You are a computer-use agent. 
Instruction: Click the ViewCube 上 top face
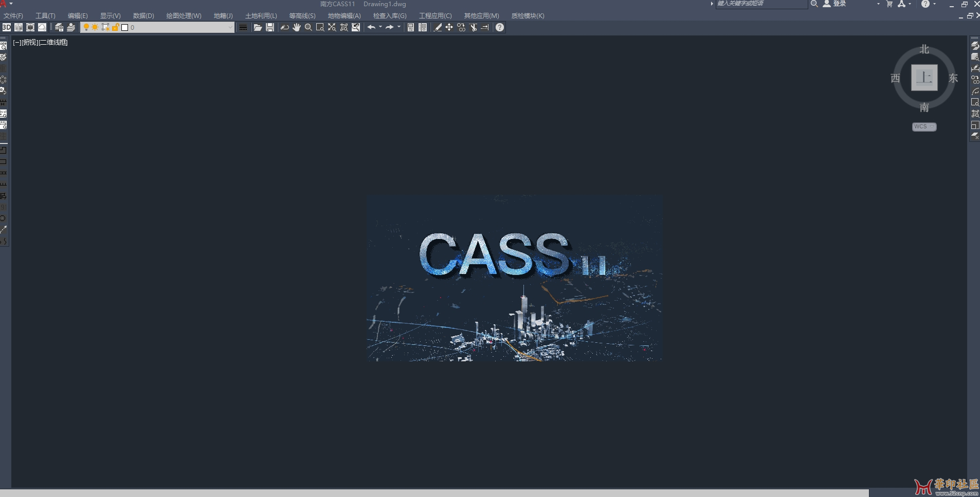coord(924,78)
